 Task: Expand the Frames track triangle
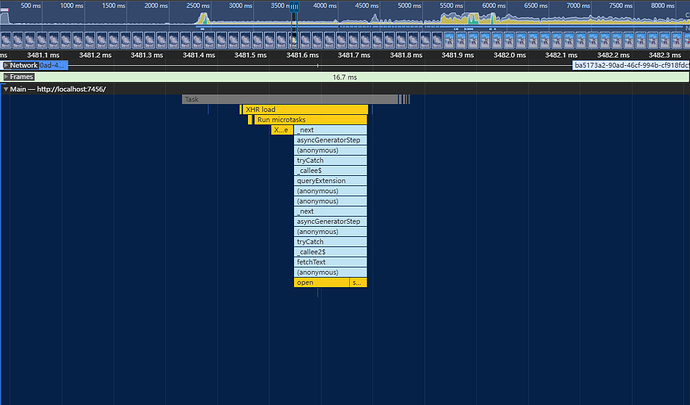tap(6, 77)
